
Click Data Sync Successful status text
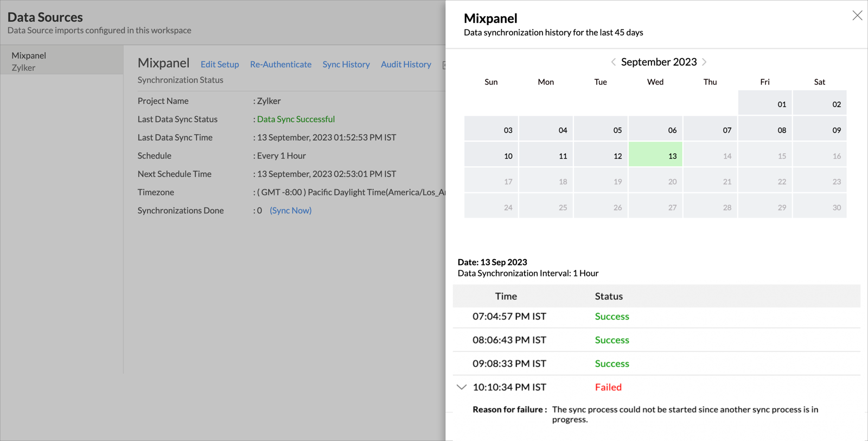point(296,119)
